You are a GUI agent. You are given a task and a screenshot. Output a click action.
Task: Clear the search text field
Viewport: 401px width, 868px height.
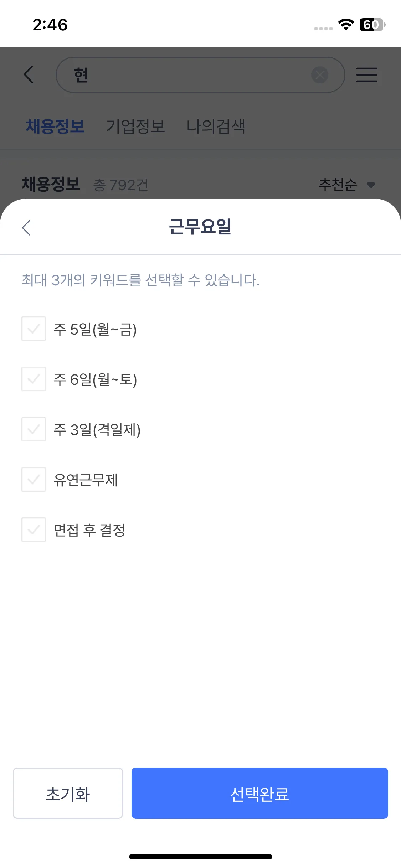[x=319, y=75]
